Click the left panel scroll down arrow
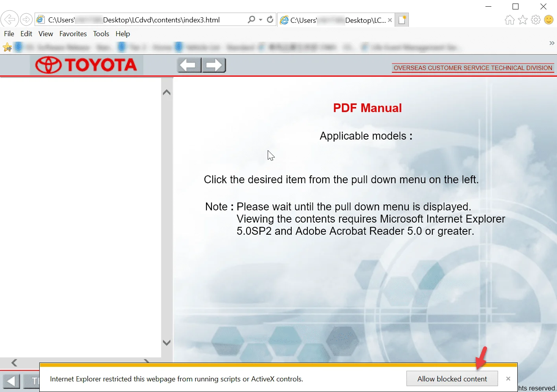Viewport: 557px width, 392px height. (x=167, y=342)
